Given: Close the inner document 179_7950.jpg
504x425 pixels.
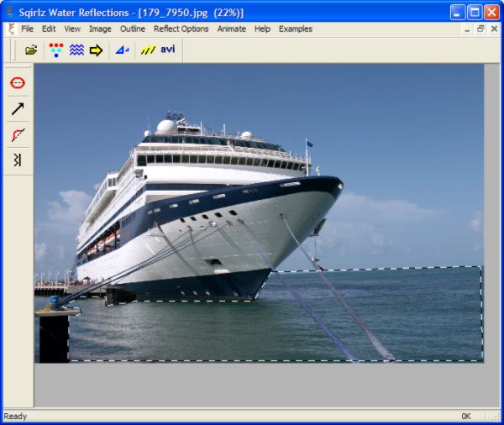Looking at the screenshot, I should 495,29.
